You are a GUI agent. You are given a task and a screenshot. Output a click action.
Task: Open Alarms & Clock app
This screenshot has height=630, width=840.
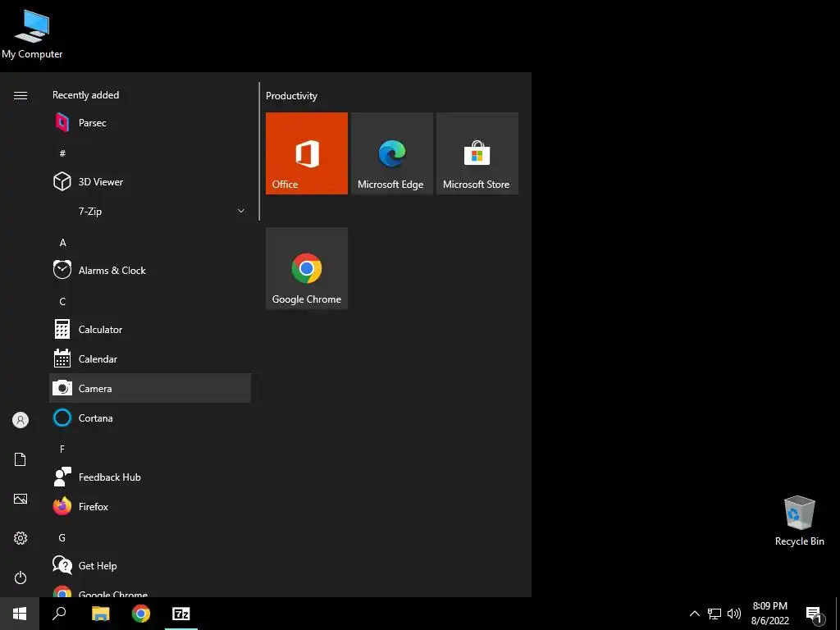(150, 271)
